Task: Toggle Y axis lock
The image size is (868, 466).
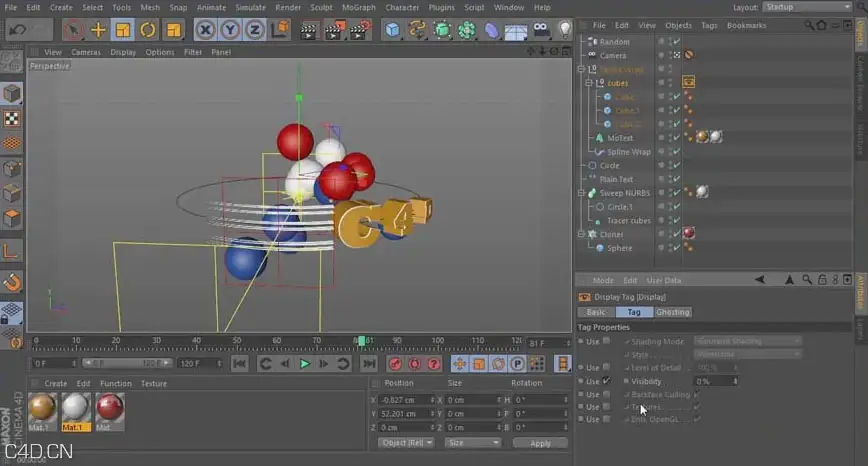Action: [230, 29]
